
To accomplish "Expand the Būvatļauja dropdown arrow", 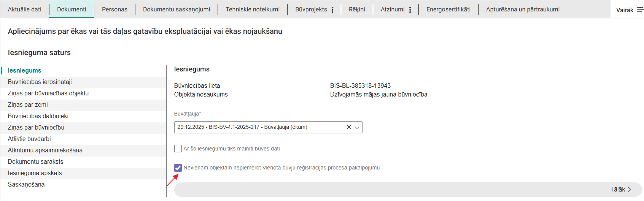I will click(357, 127).
